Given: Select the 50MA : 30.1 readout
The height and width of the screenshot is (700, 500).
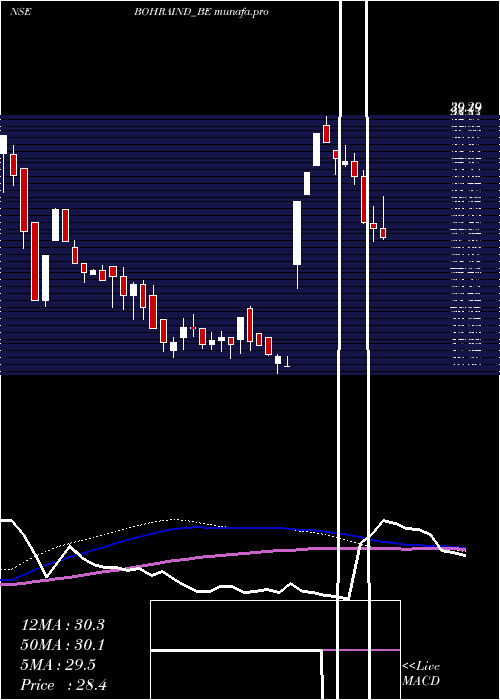Looking at the screenshot, I should (x=63, y=645).
